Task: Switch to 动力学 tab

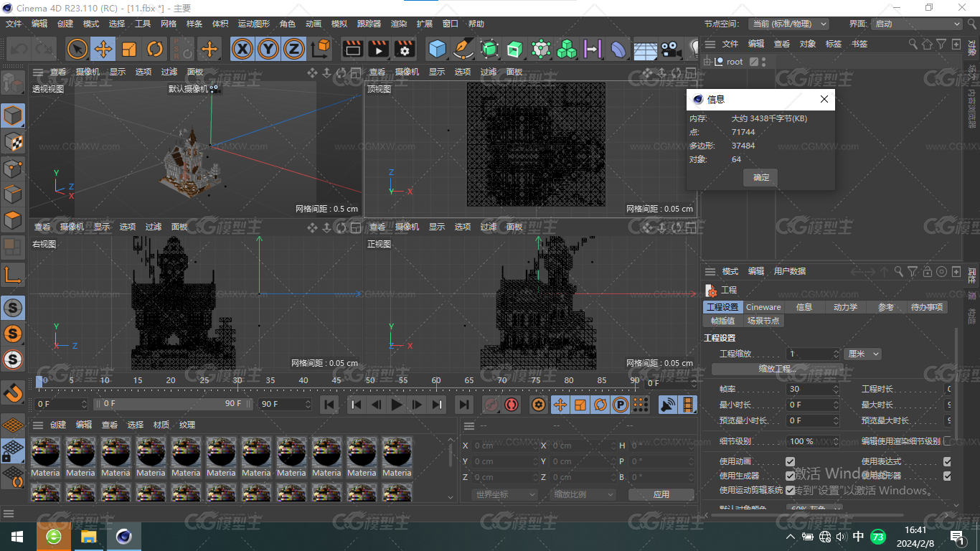Action: coord(845,307)
